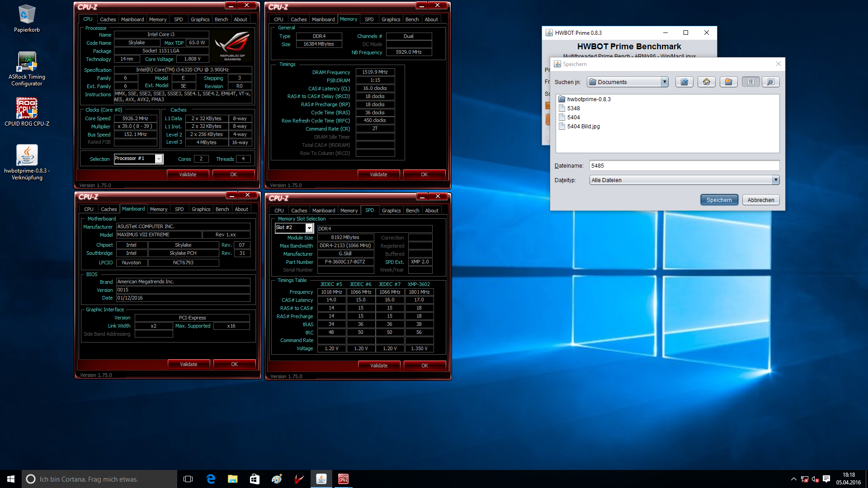Open hwbotprime-0.8.3 Verknüpfung desktop shortcut

pyautogui.click(x=27, y=163)
